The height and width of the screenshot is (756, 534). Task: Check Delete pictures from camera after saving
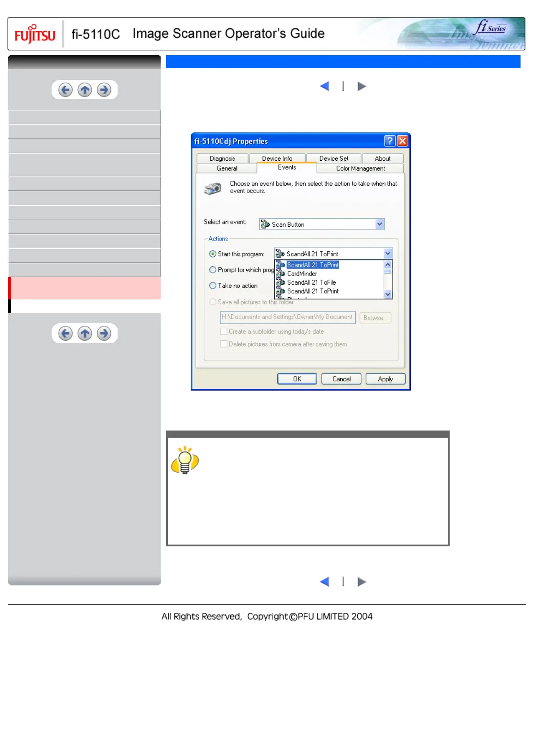pyautogui.click(x=223, y=344)
